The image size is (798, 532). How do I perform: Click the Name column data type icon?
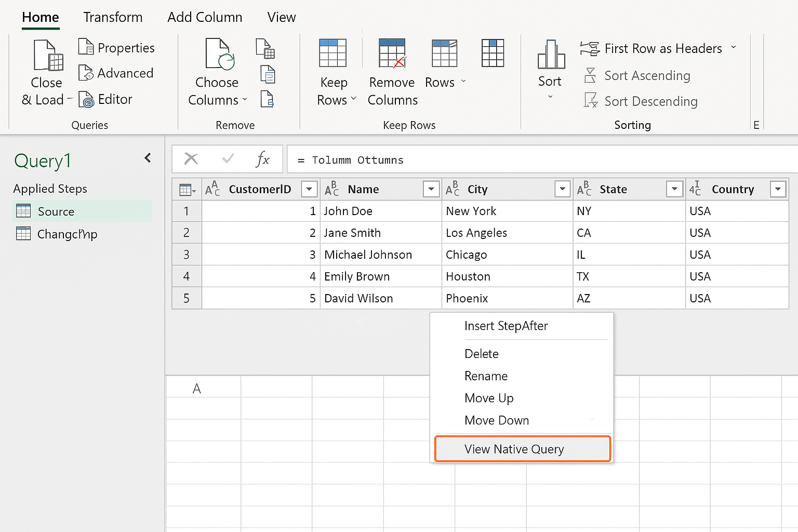331,189
